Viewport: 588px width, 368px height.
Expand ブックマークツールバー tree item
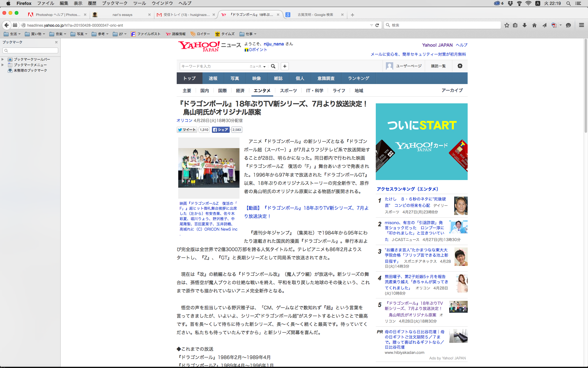pyautogui.click(x=3, y=59)
